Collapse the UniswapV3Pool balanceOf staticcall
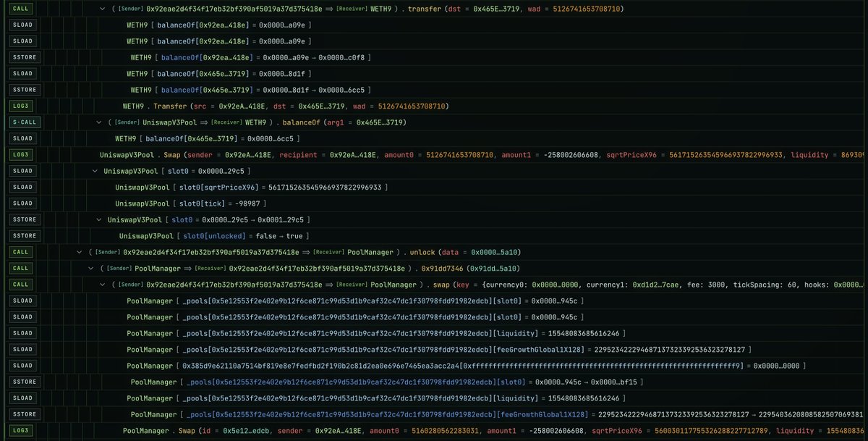868x441 pixels. (x=99, y=122)
